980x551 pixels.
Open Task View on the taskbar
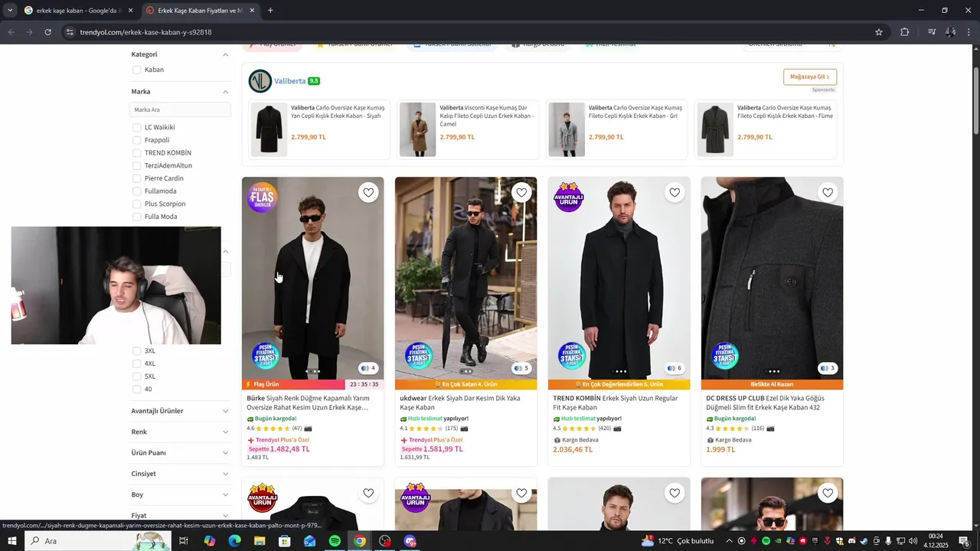184,541
